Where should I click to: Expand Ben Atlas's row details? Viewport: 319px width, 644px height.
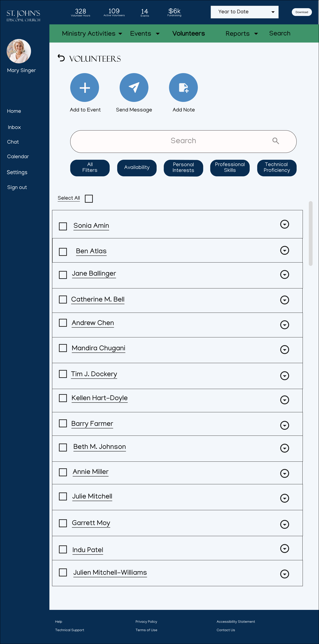point(284,250)
